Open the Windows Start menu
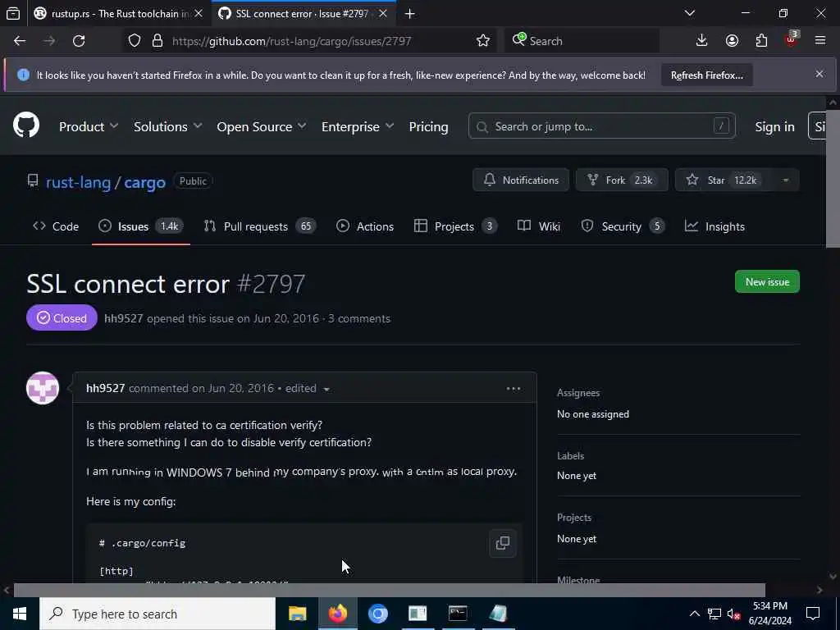Image resolution: width=840 pixels, height=630 pixels. click(20, 614)
